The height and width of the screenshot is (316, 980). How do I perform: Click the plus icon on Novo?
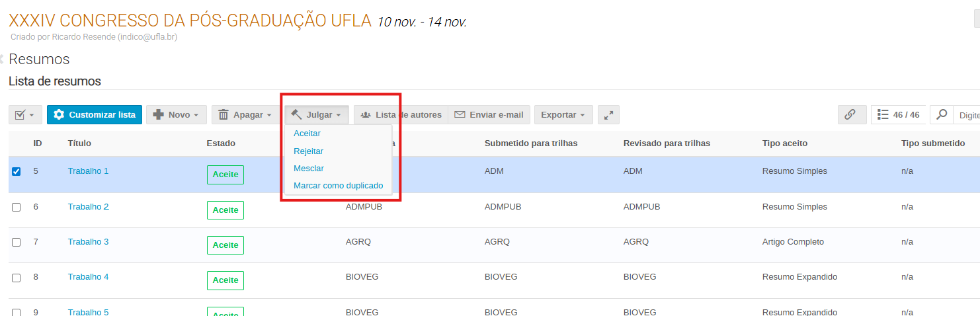(158, 114)
